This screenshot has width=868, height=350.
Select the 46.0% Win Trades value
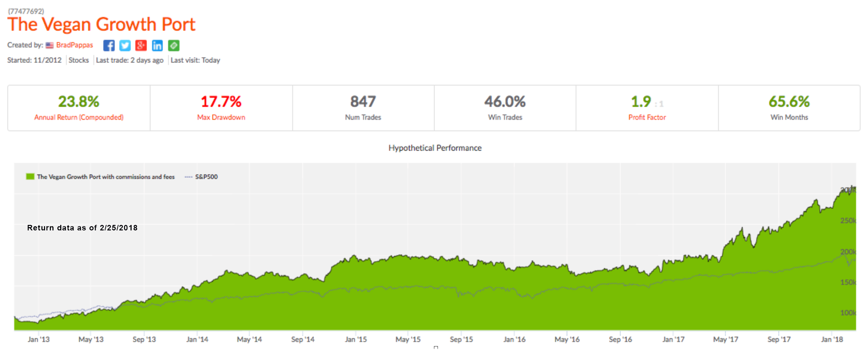505,102
